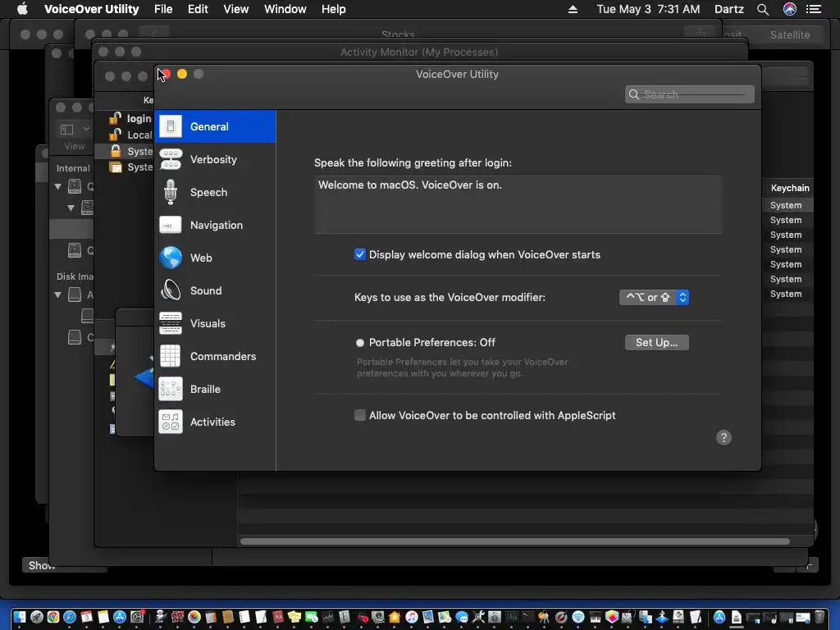Open Finder from the Dock

[20, 617]
